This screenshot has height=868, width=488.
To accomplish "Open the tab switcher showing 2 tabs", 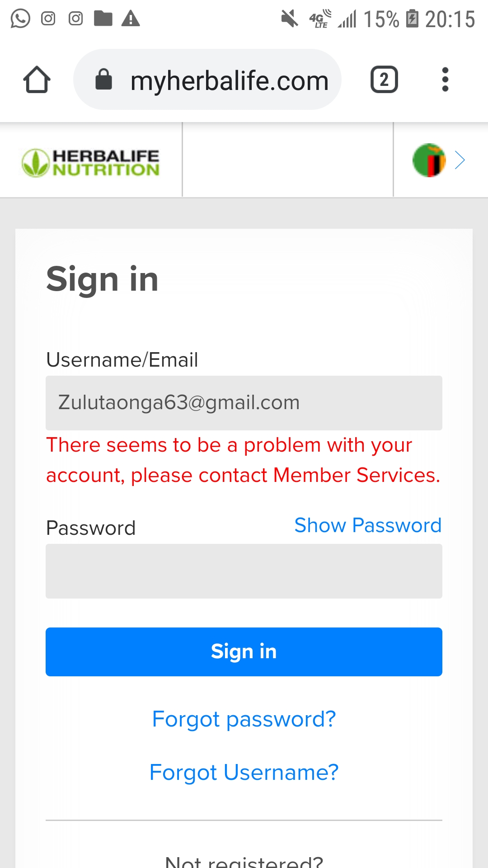I will [384, 80].
